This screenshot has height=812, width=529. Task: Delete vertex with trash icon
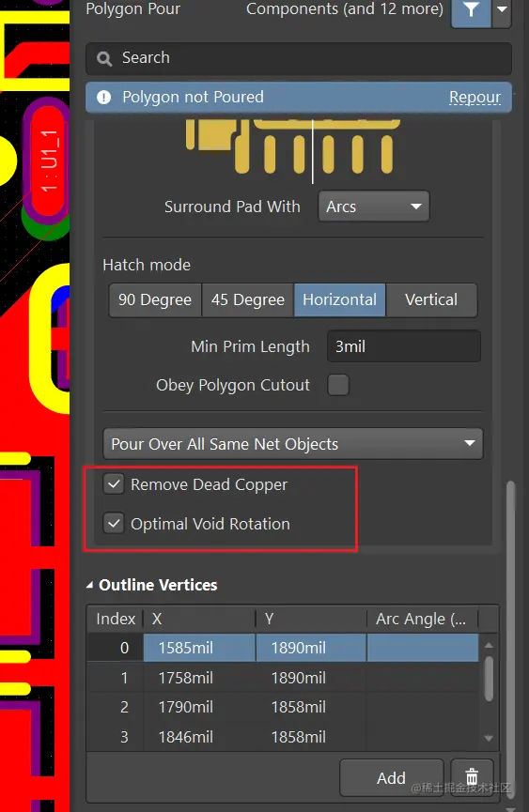(472, 778)
